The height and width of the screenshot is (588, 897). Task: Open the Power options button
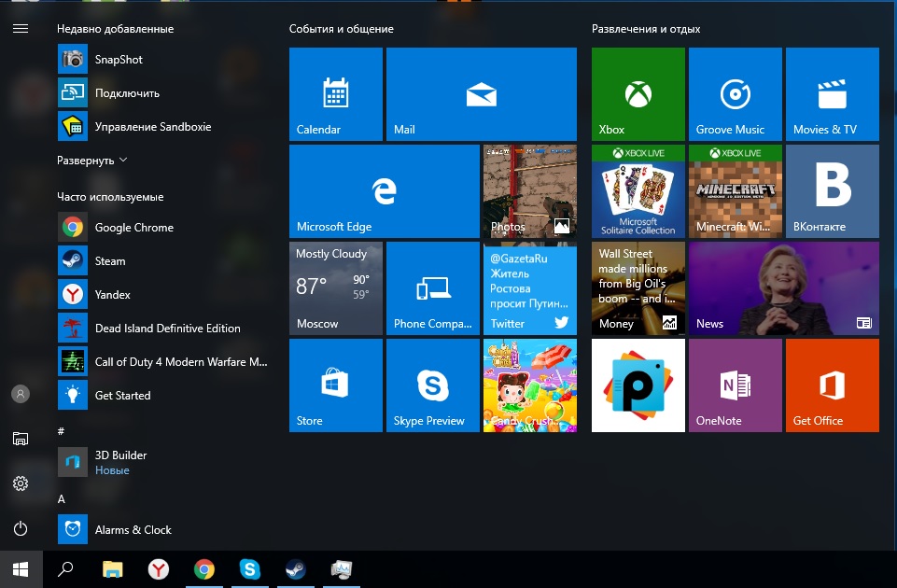click(x=21, y=528)
